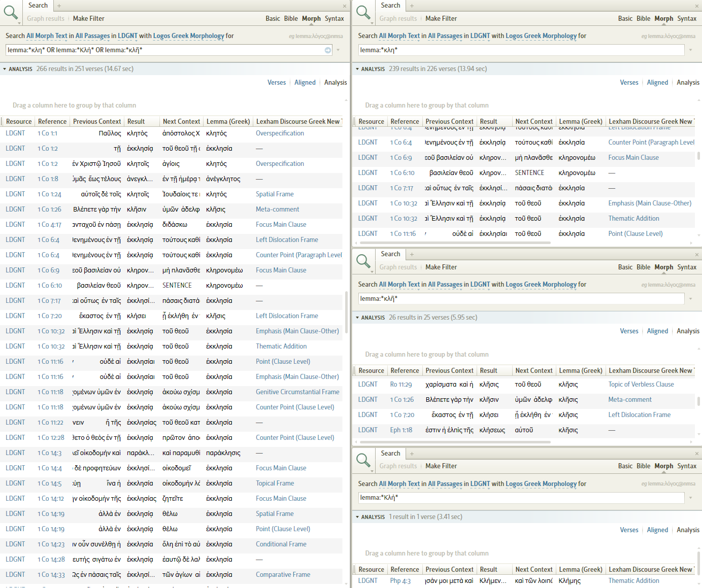Viewport: 702px width, 588px height.
Task: Switch to Bible search in the 266-results panel
Action: [291, 19]
